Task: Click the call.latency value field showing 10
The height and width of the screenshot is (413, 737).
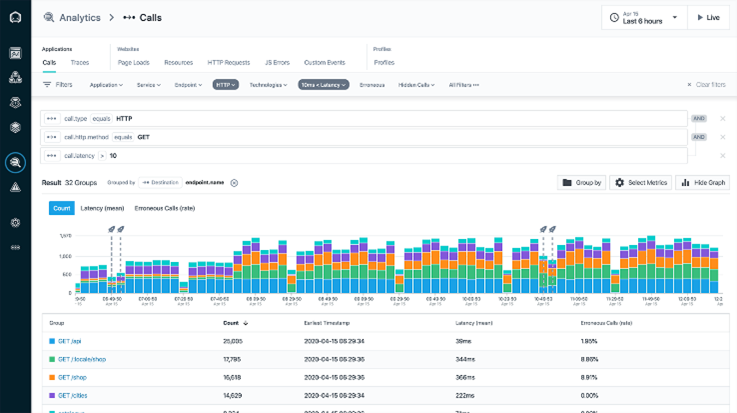Action: [113, 156]
